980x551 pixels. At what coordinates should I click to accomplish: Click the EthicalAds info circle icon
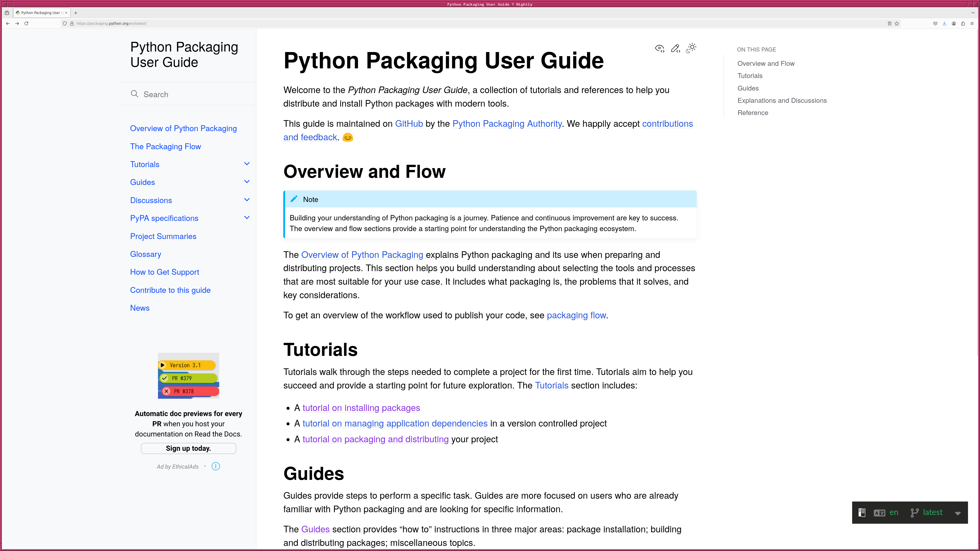(x=216, y=466)
